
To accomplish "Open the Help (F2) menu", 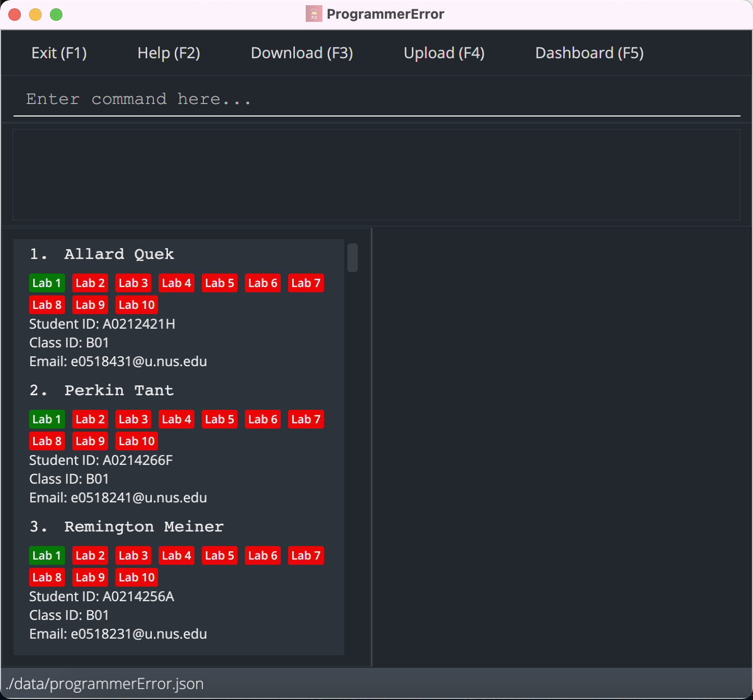I will (x=168, y=53).
